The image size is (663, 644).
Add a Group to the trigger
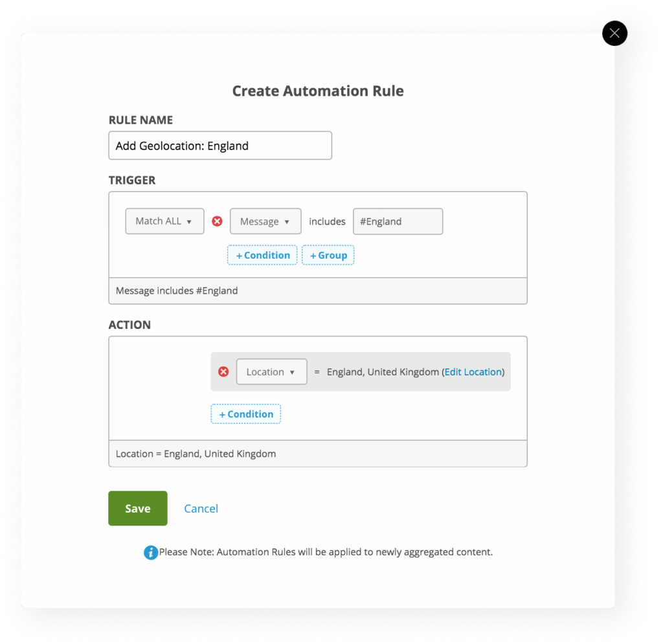click(x=328, y=255)
